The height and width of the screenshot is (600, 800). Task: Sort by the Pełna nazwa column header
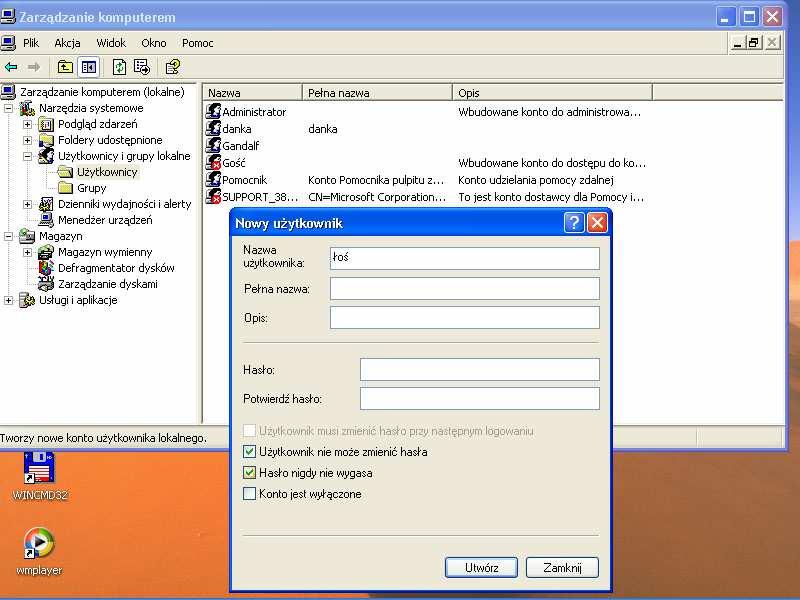click(378, 93)
